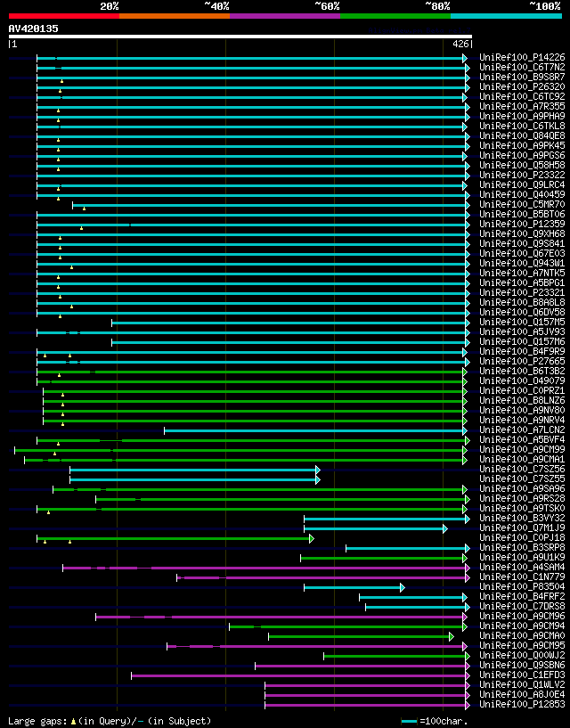Click the green ~80% legend segment

click(x=395, y=16)
